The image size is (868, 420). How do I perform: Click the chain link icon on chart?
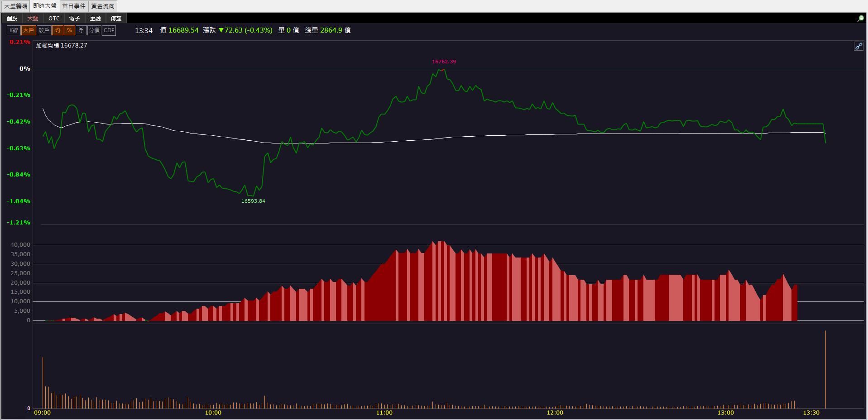coord(858,46)
